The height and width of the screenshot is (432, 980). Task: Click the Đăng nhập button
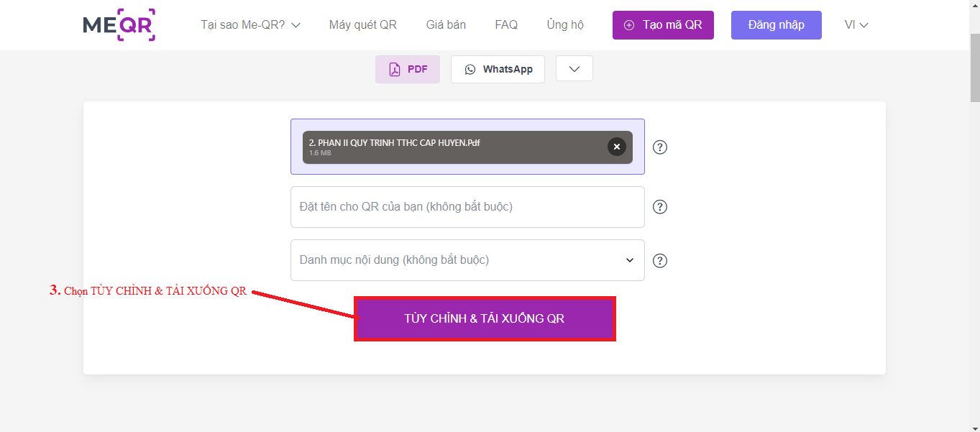pyautogui.click(x=777, y=25)
